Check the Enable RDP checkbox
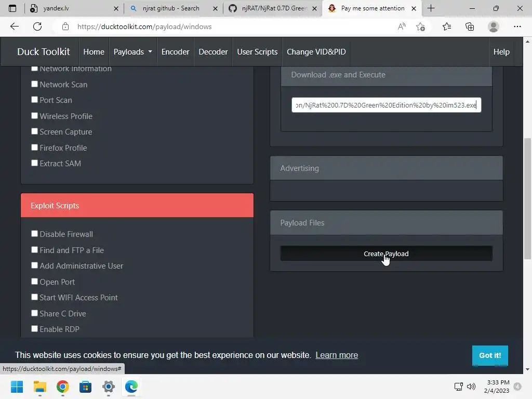532x399 pixels. pos(34,328)
